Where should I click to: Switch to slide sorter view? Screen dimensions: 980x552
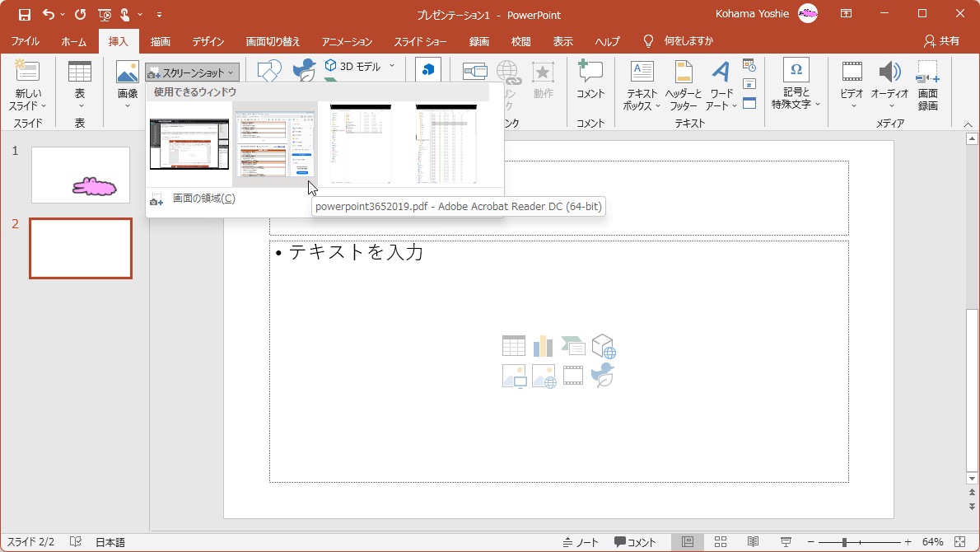(720, 542)
